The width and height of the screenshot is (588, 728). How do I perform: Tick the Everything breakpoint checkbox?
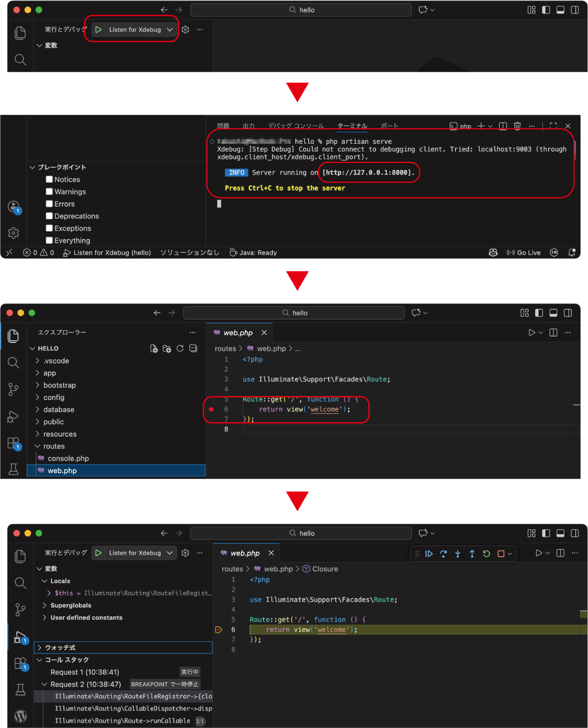(49, 241)
